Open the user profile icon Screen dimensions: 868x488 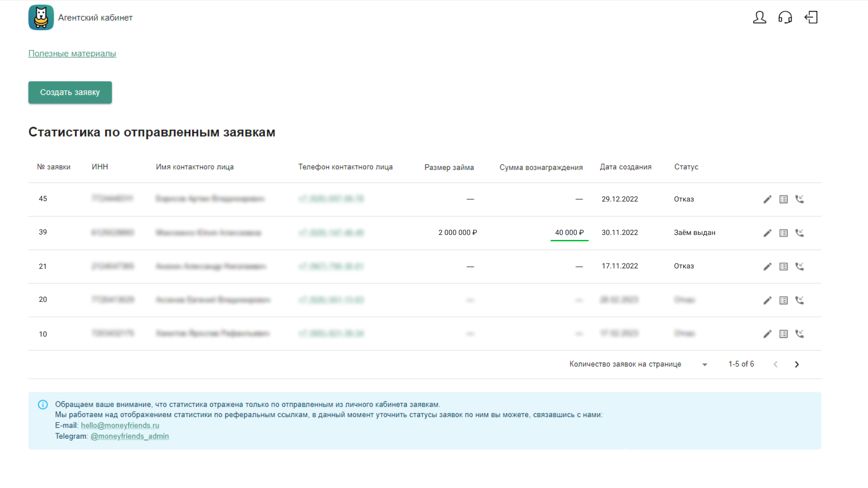759,18
